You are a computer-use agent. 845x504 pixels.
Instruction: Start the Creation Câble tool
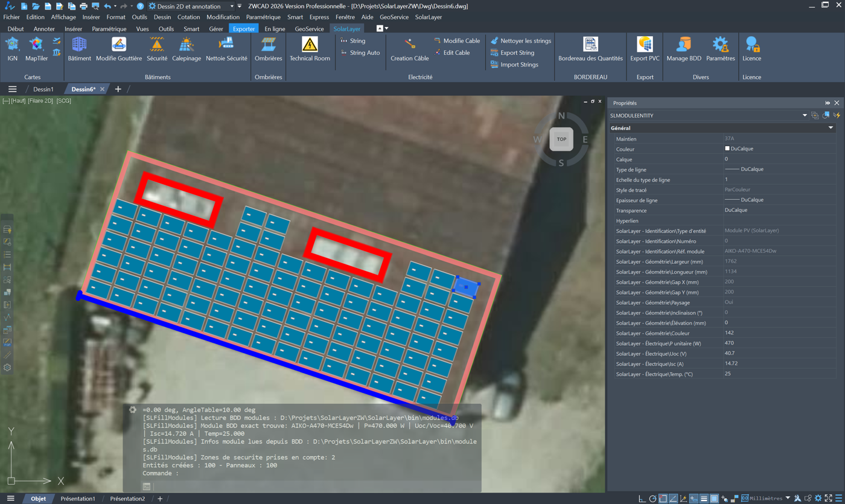(410, 48)
